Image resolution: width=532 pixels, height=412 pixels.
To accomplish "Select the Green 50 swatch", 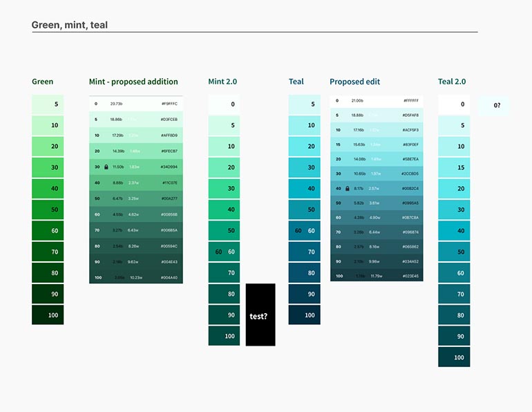I will pos(48,209).
